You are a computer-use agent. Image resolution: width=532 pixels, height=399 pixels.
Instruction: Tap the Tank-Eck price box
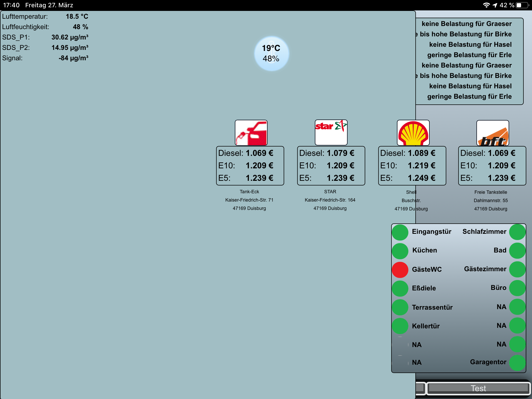[x=250, y=166]
